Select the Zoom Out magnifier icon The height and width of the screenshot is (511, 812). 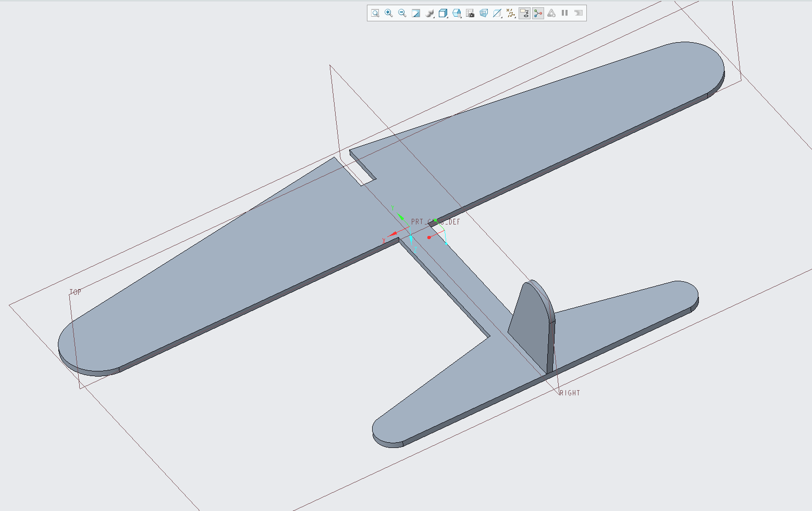coord(402,13)
